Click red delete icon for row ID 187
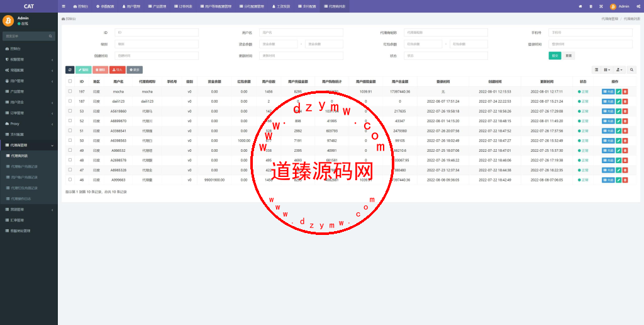Image resolution: width=644 pixels, height=325 pixels. (625, 101)
